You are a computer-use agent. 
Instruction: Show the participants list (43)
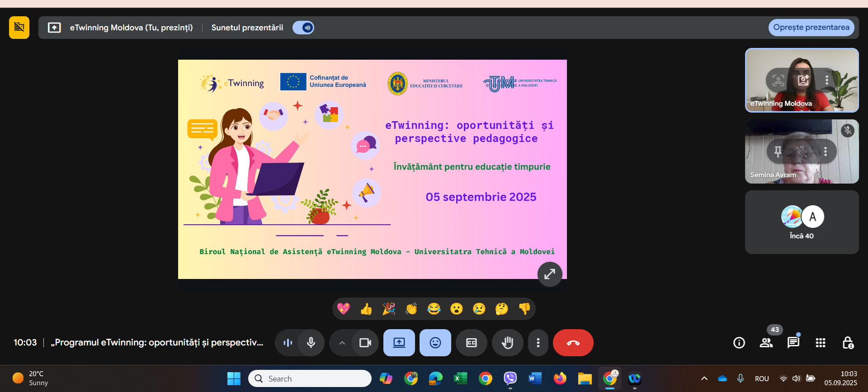pos(766,343)
